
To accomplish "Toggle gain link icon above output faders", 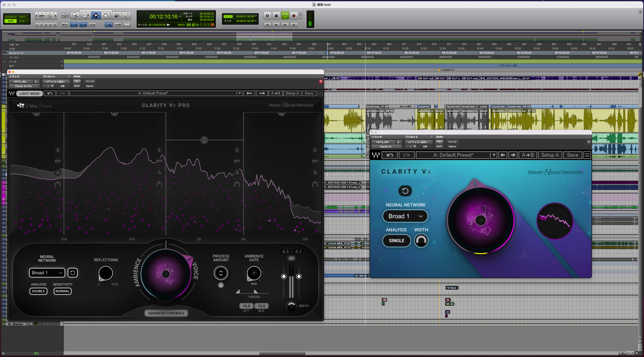I will [x=291, y=258].
